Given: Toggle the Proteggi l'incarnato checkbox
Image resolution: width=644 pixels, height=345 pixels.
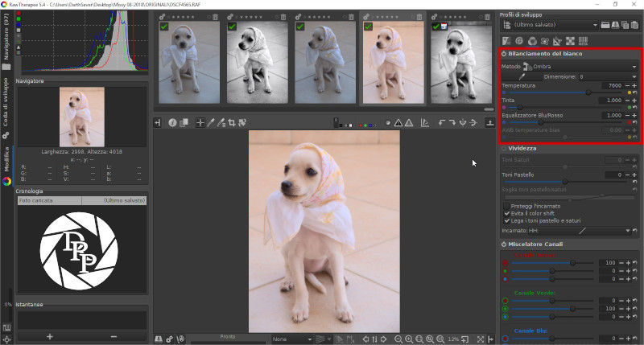Looking at the screenshot, I should click(506, 206).
